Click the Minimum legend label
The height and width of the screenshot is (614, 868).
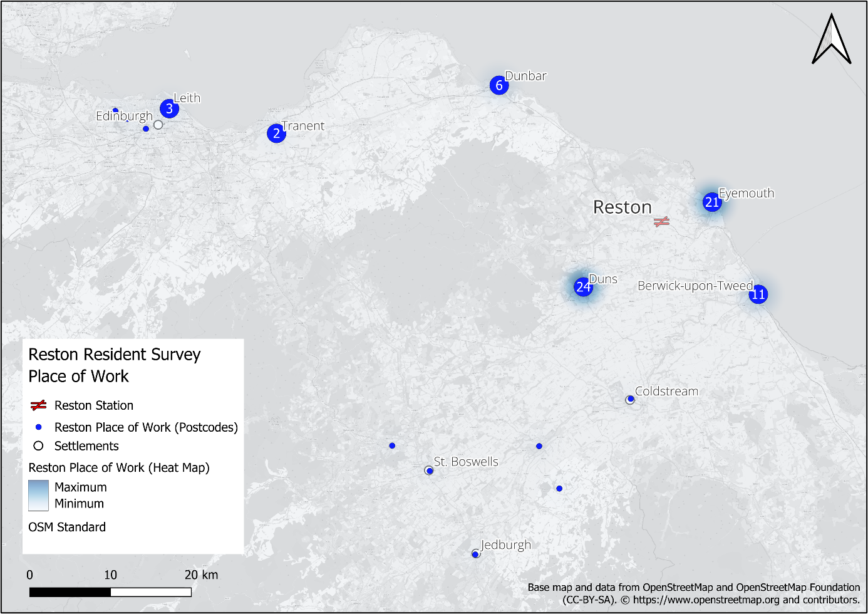point(79,503)
